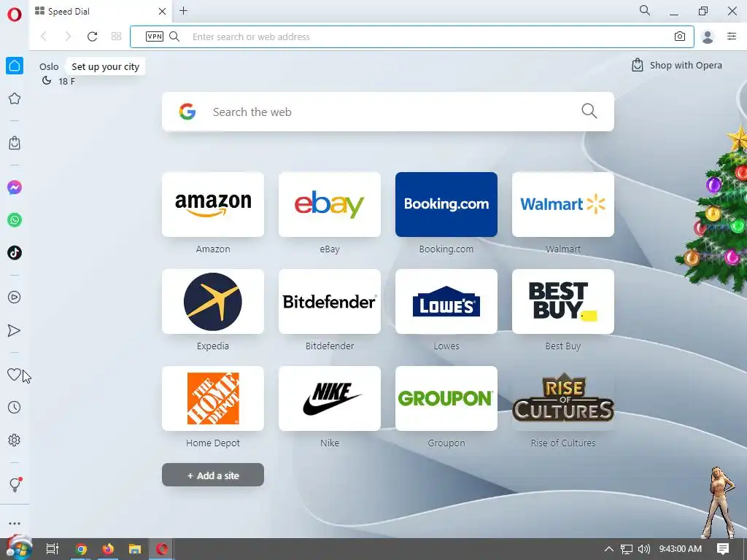Close the Speed Dial tab

point(162,12)
